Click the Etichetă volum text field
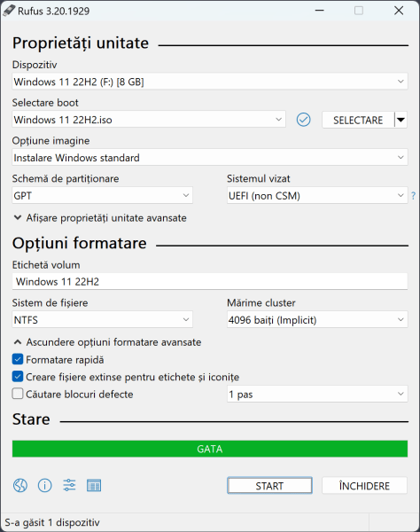 210,282
